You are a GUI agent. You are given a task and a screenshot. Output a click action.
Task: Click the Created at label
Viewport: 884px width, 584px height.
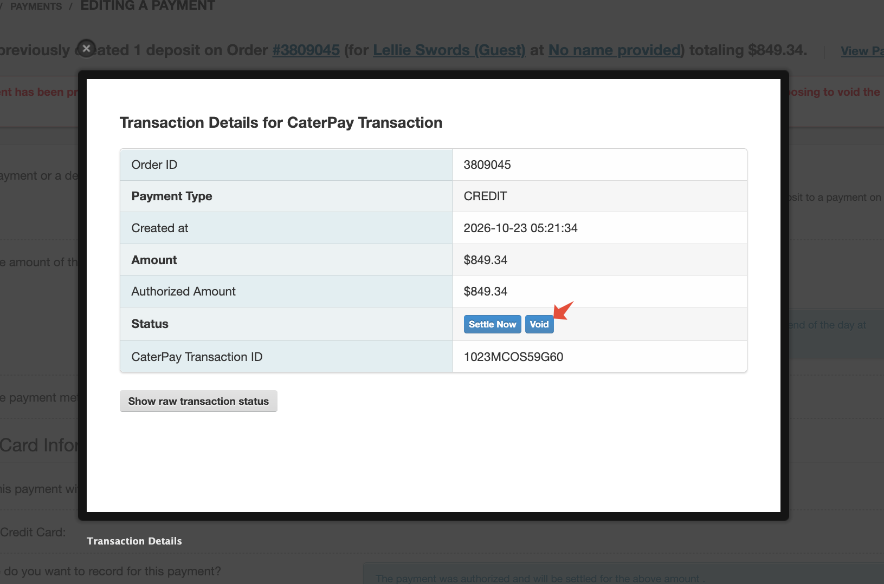(160, 228)
